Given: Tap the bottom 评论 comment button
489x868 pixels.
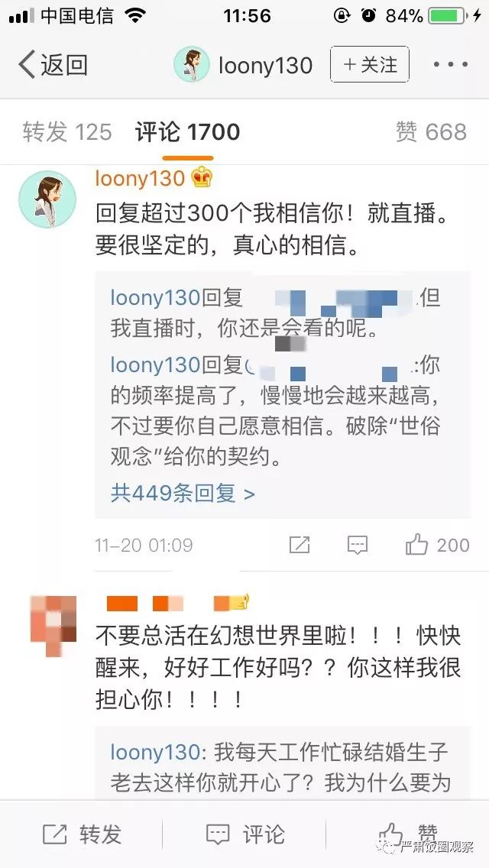Looking at the screenshot, I should coord(244,834).
